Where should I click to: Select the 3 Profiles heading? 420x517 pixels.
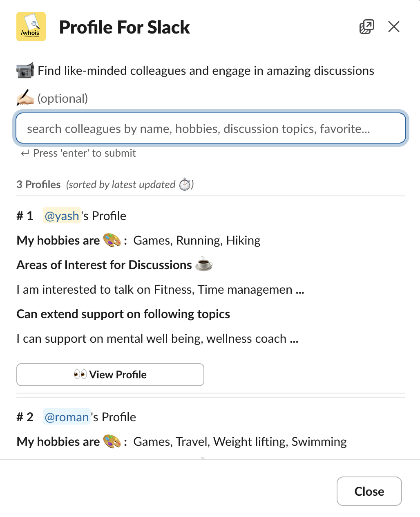[38, 184]
